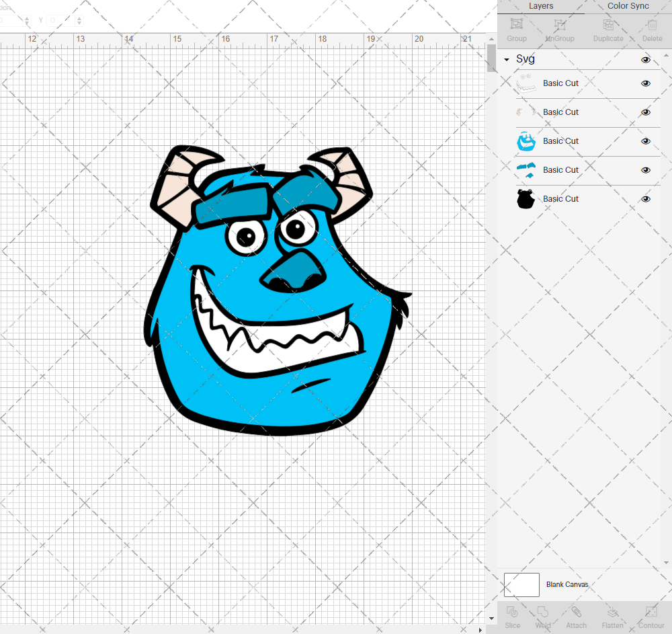Image resolution: width=672 pixels, height=634 pixels.
Task: Click the Flatten tool icon
Action: [612, 612]
